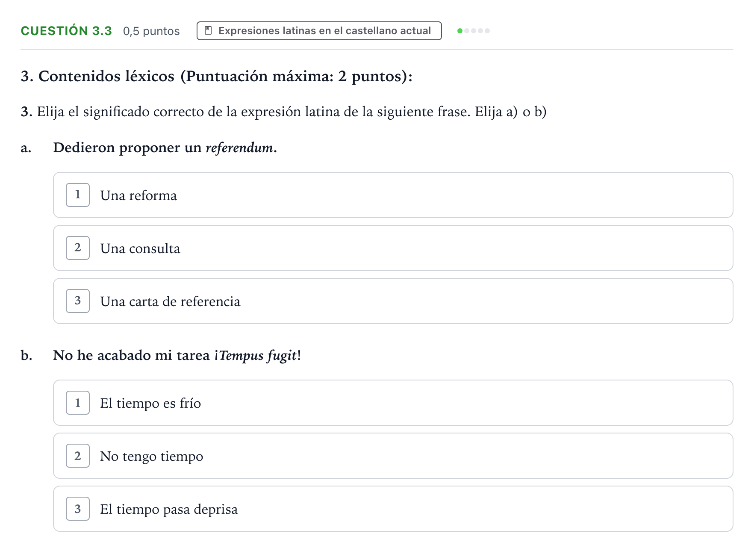Click the sentence 'No he acabado mi tarea ¡Tempus fugit!'
Viewport: 754px width, 560px height.
(x=177, y=356)
